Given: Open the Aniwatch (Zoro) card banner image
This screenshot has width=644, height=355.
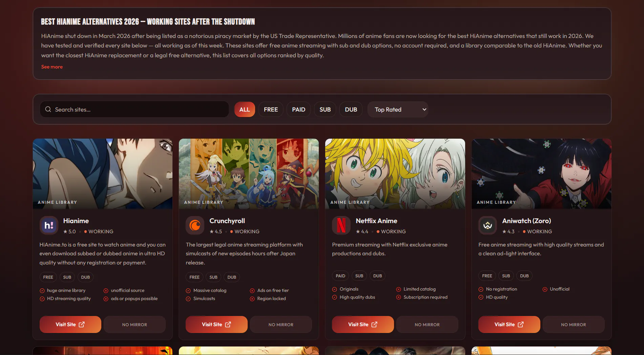Looking at the screenshot, I should coord(541,174).
